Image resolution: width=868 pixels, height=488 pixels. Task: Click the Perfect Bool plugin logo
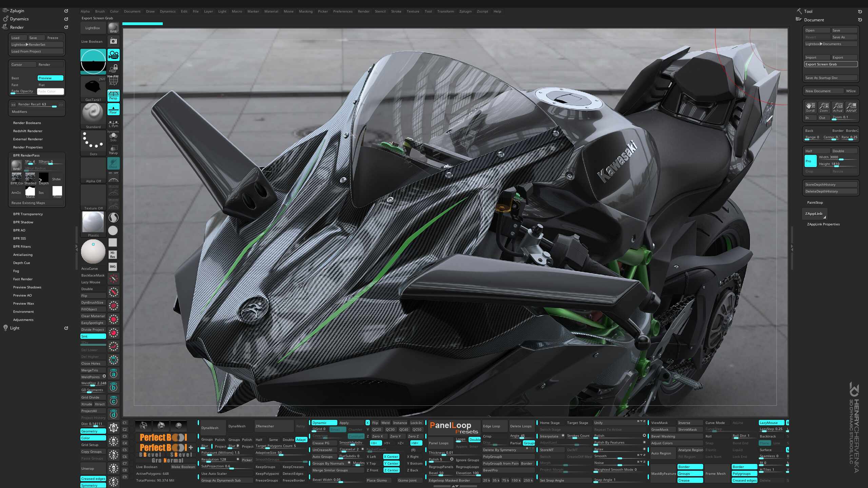coord(163,438)
